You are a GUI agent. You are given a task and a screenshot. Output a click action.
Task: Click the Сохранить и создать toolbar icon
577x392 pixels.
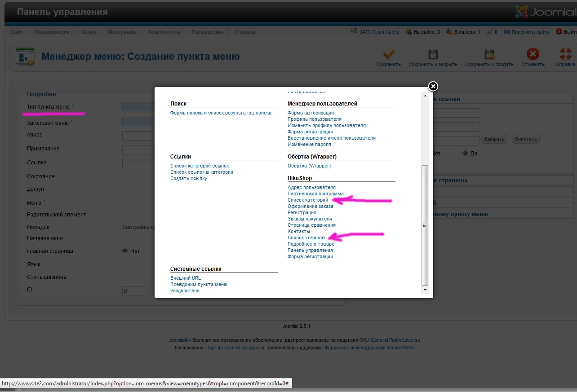click(x=489, y=54)
